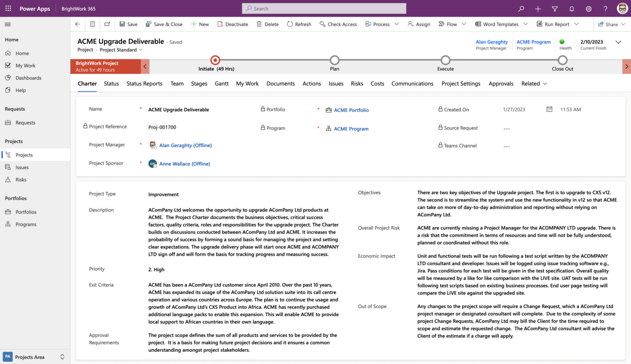Select the Initiate stage circle

tap(215, 60)
